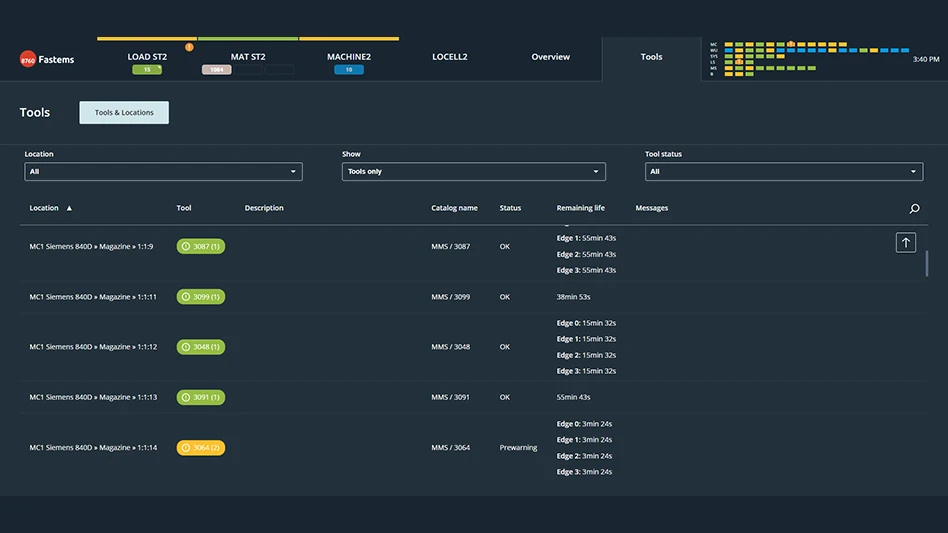Click the green tool badge 3091 (1)
Image resolution: width=948 pixels, height=533 pixels.
(x=201, y=397)
